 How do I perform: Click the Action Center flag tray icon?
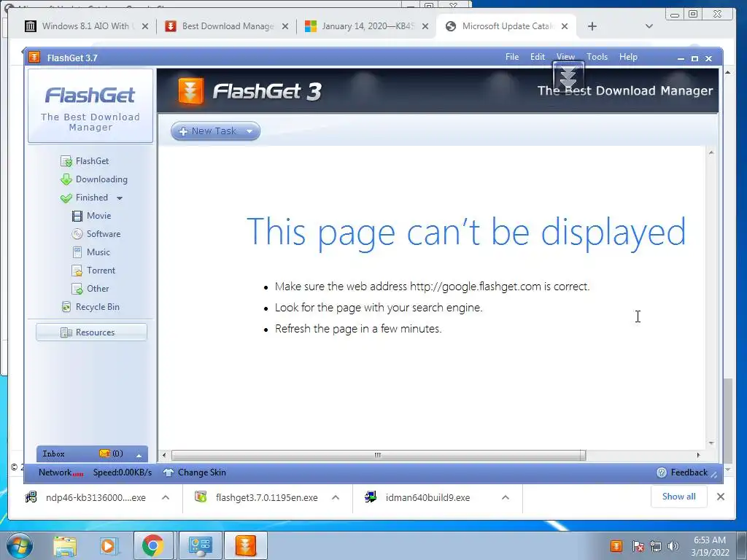pyautogui.click(x=638, y=546)
